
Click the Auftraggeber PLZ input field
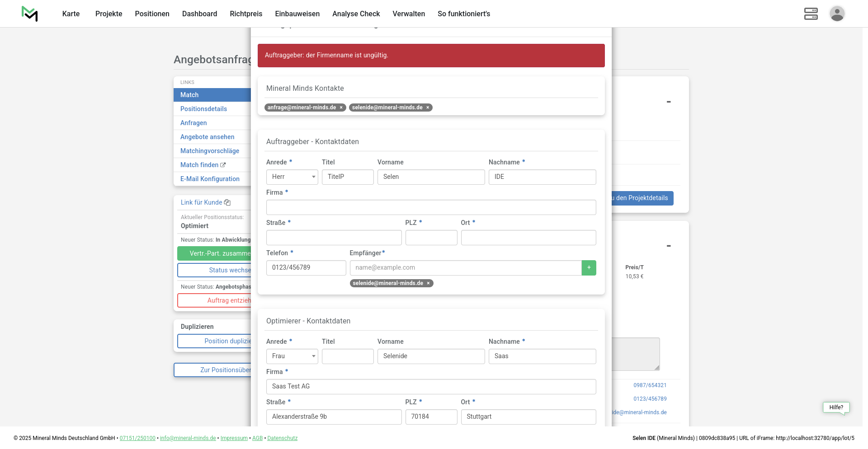tap(431, 238)
